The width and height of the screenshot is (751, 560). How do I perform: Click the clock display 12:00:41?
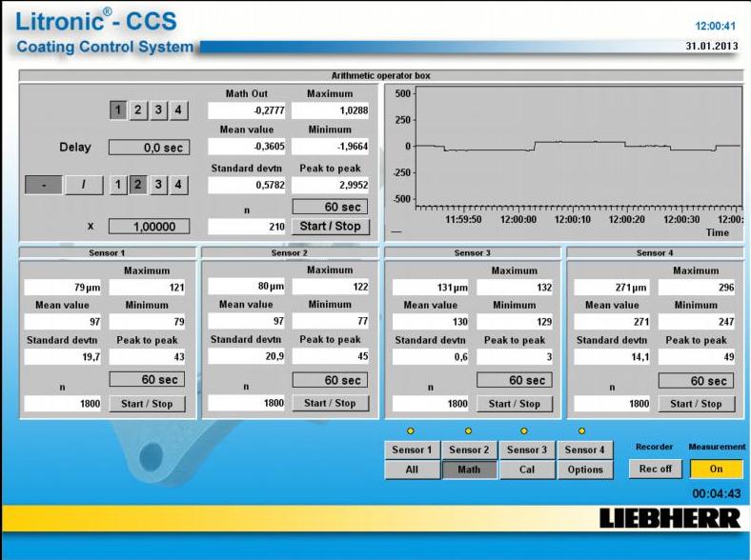pos(715,26)
